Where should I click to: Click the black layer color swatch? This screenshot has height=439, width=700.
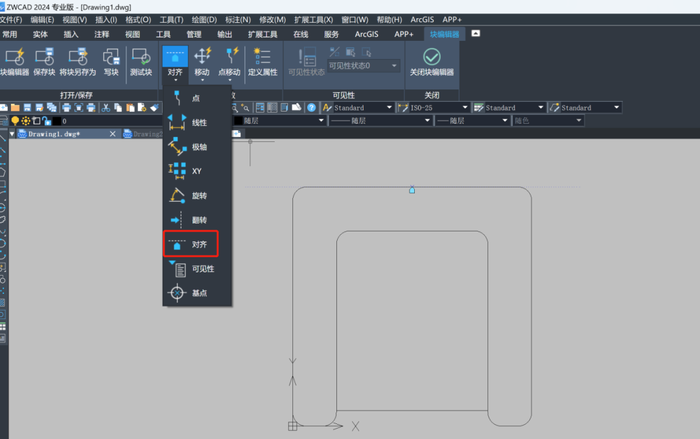[57, 121]
